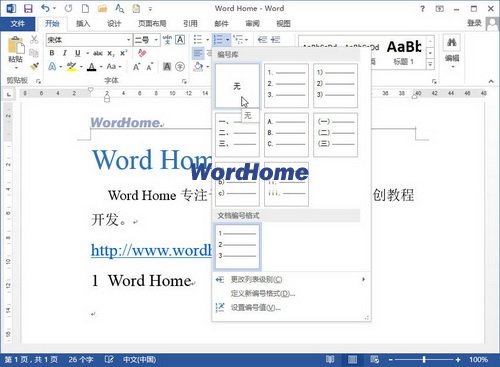Choose 设置编号值 (Set Numbering Value)
Screen dimensions: 500x367
click(291, 308)
